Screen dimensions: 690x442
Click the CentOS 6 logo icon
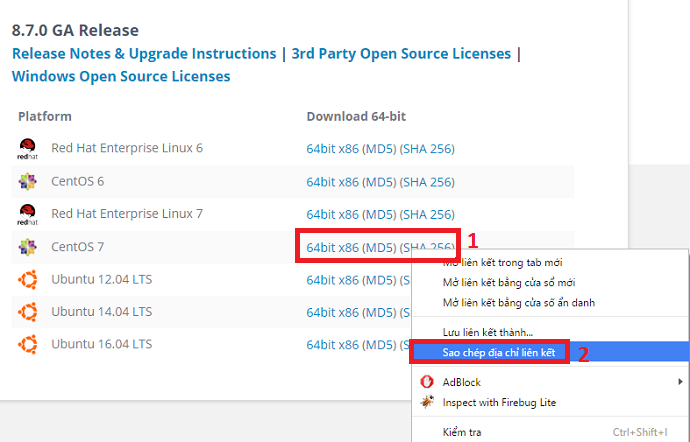27,181
